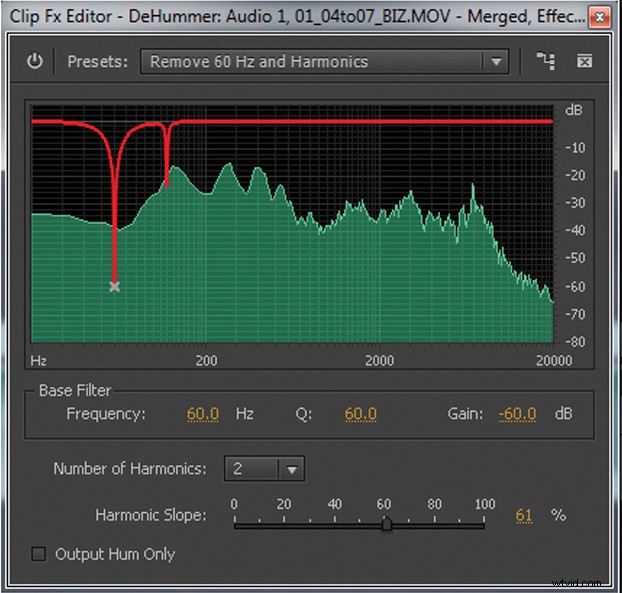This screenshot has height=593, width=622.
Task: Click the 'Presets:' label
Action: click(x=98, y=62)
